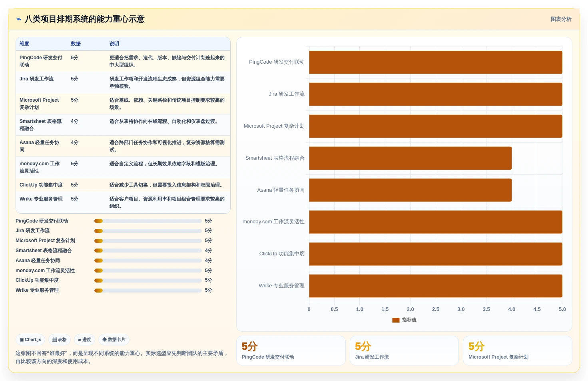Image resolution: width=588 pixels, height=381 pixels.
Task: Select table row monday.com 工作流灵活性
Action: click(123, 167)
